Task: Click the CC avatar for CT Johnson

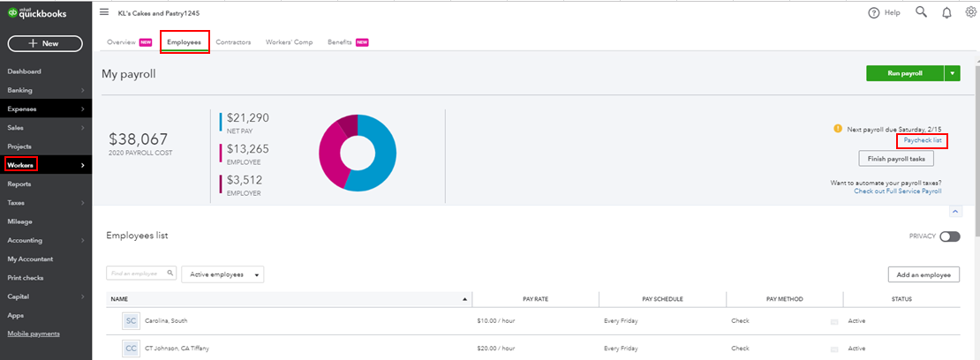Action: pyautogui.click(x=131, y=349)
